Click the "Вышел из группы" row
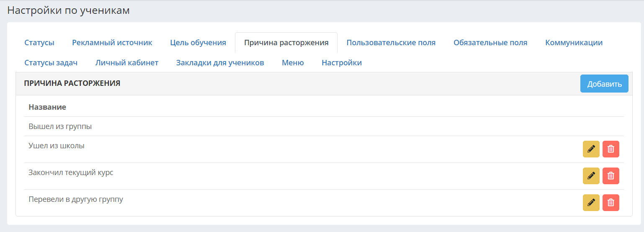This screenshot has height=232, width=644. pyautogui.click(x=324, y=126)
